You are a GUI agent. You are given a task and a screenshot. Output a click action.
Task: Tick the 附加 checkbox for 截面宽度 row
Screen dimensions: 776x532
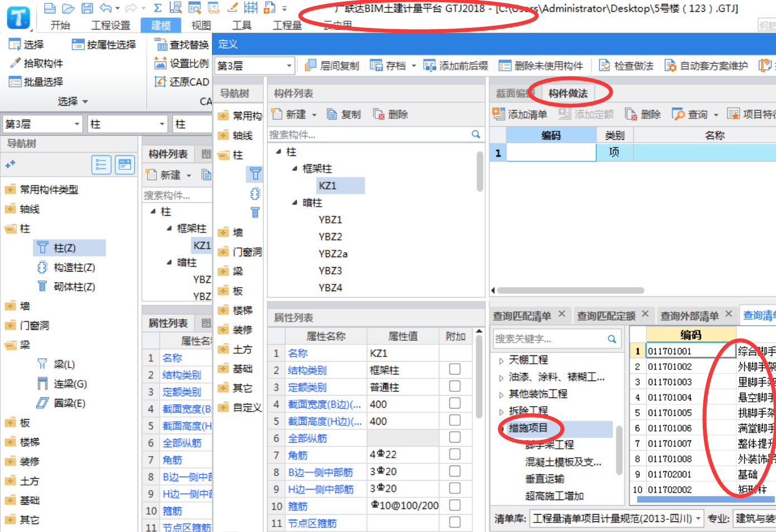pos(455,403)
